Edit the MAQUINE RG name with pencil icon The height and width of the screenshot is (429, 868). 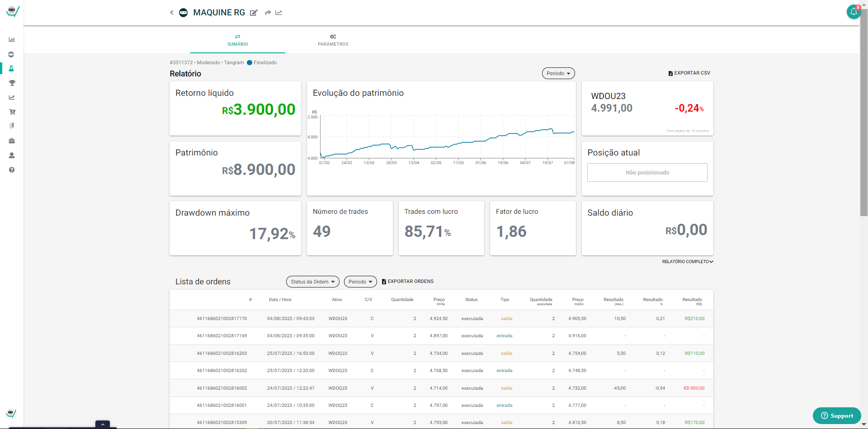pos(254,13)
